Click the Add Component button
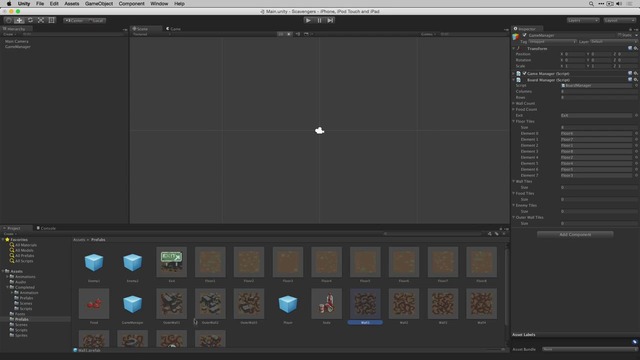Screen dimensions: 640x360 pos(575,234)
